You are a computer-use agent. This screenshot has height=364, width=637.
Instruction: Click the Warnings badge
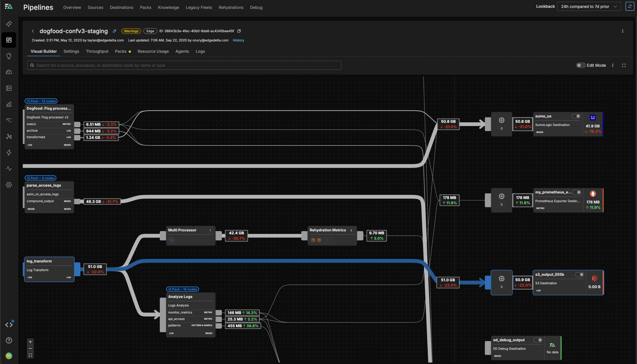point(131,31)
